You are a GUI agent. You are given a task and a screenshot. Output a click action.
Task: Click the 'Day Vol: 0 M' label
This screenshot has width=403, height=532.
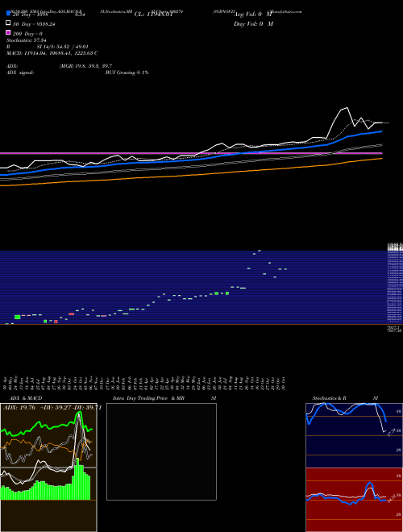[253, 24]
